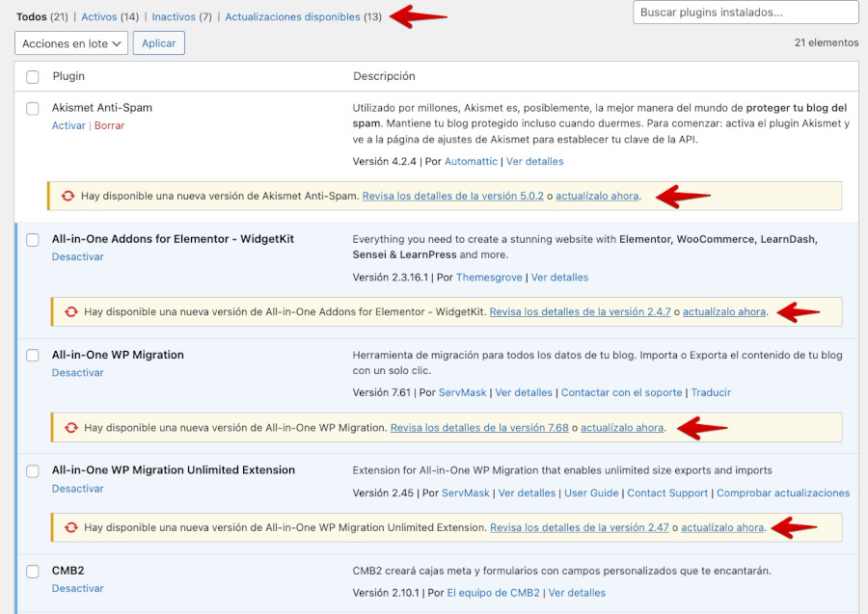Viewport: 868px width, 614px height.
Task: Click the 21 elementos count text
Action: click(827, 42)
